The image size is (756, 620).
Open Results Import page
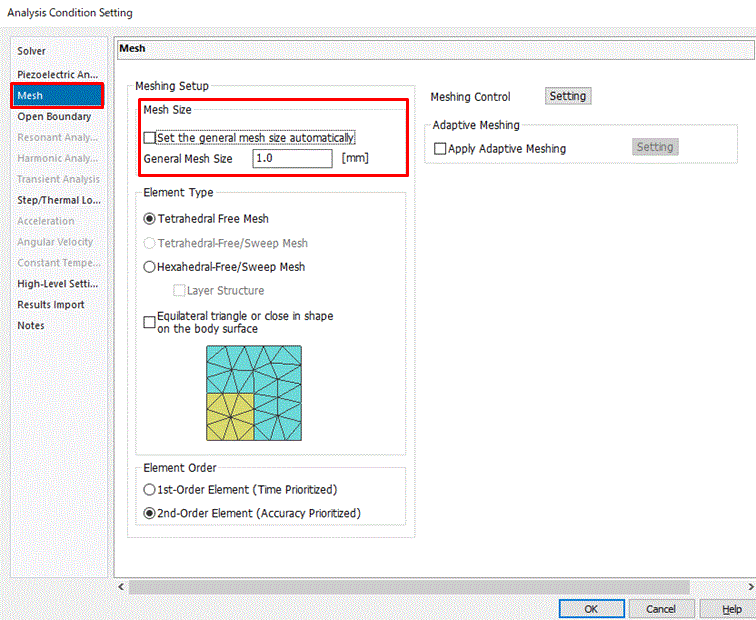[51, 305]
